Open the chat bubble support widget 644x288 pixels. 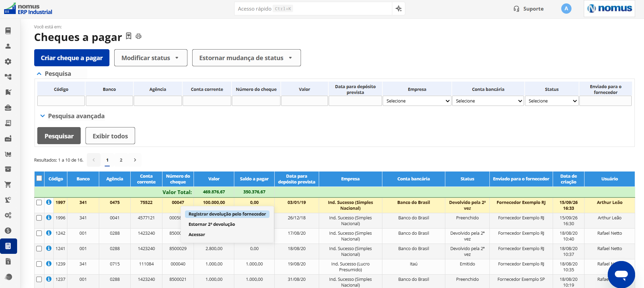click(x=621, y=274)
